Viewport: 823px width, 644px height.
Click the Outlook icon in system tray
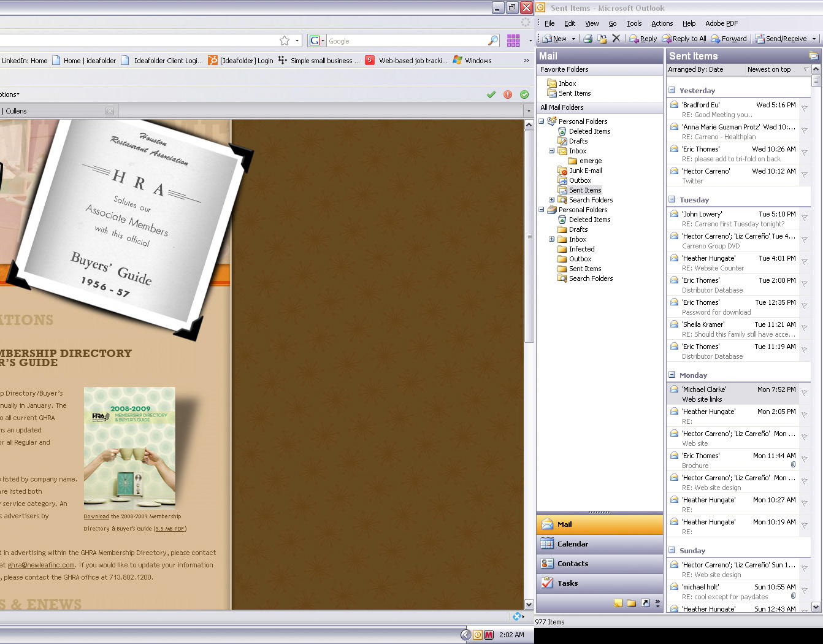coord(478,635)
